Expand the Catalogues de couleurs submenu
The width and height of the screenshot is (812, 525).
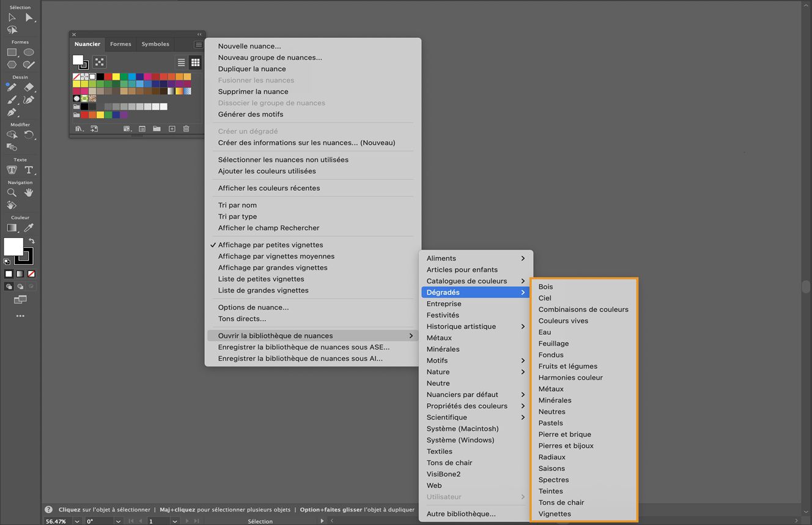pyautogui.click(x=476, y=281)
